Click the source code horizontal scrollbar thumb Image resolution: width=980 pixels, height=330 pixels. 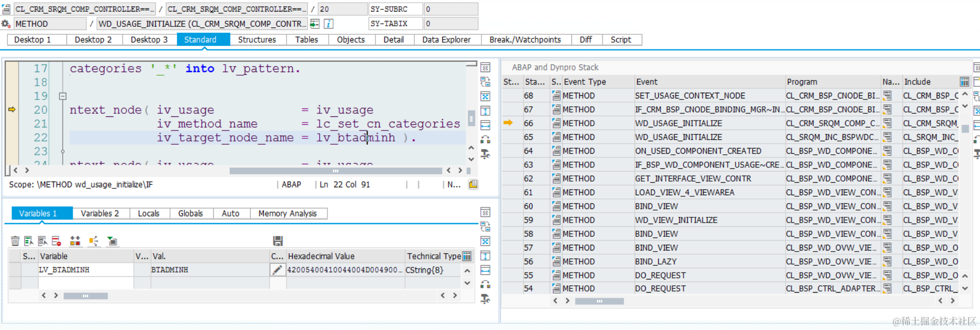(336, 171)
